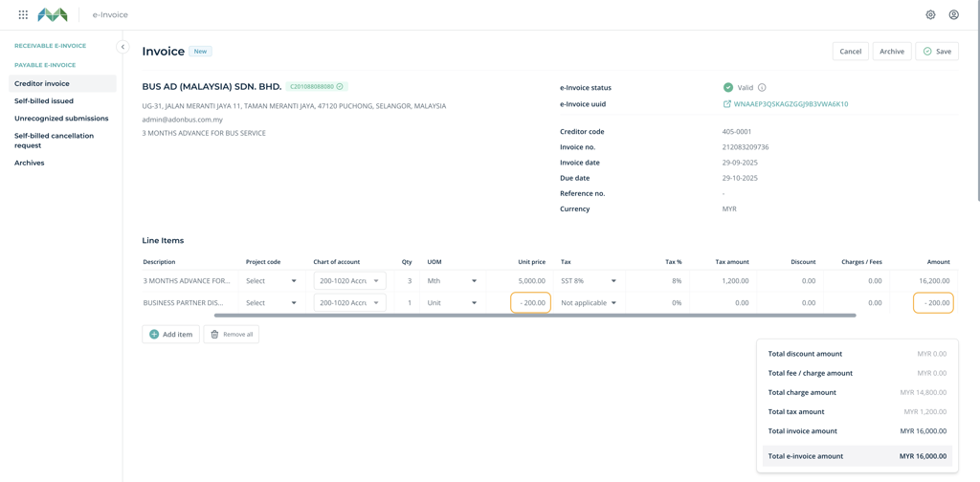Open Project code dropdown for BUSINESS PARTNER row
The image size is (980, 482).
(271, 303)
